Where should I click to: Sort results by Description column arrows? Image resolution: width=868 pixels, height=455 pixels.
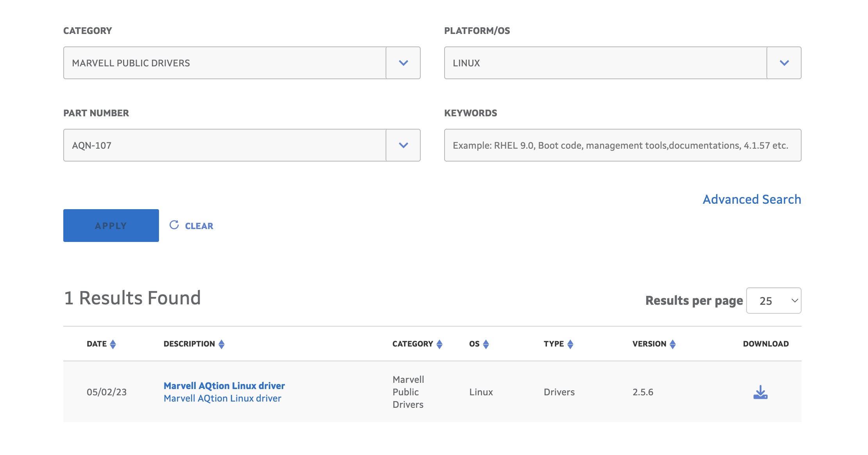coord(221,344)
